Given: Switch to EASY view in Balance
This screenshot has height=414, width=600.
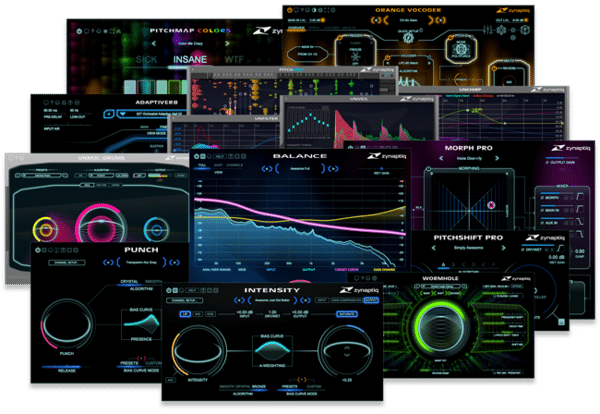Looking at the screenshot, I should point(218,165).
